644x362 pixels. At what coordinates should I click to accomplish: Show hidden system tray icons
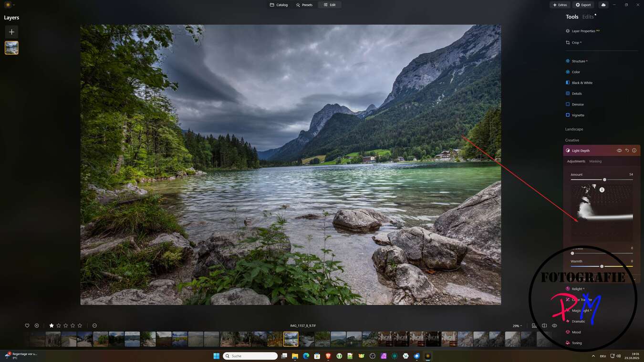coord(593,356)
